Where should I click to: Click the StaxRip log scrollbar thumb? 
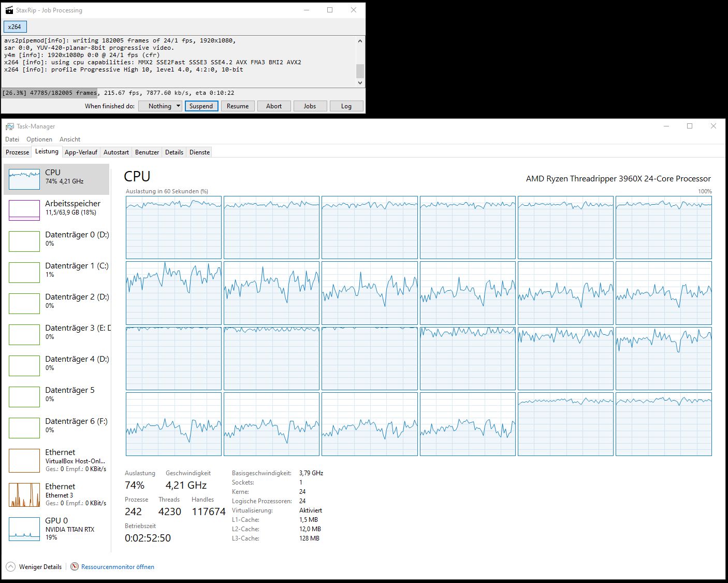click(360, 71)
